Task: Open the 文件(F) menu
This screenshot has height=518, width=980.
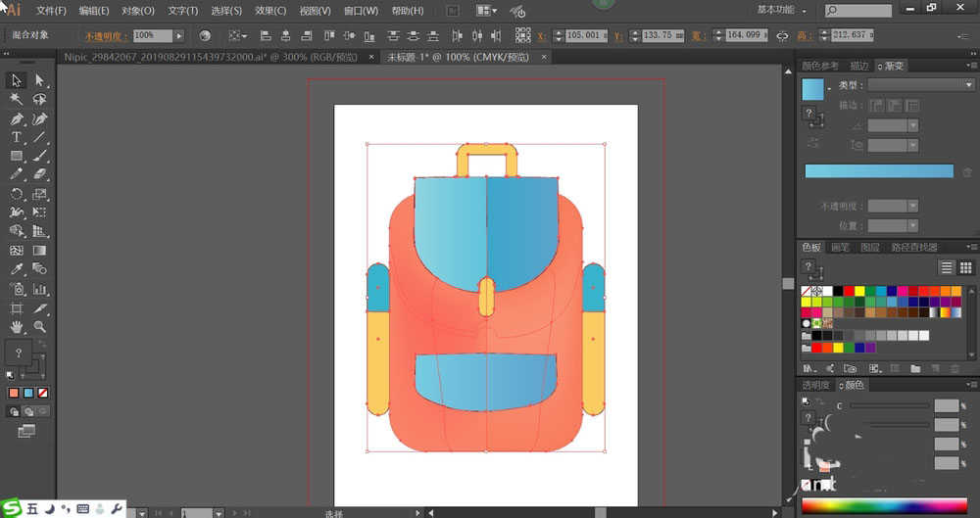Action: coord(51,11)
